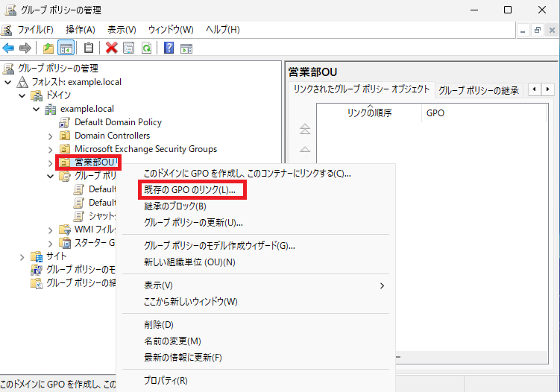Choose 最新の情報に更新(F) entry

pyautogui.click(x=256, y=358)
